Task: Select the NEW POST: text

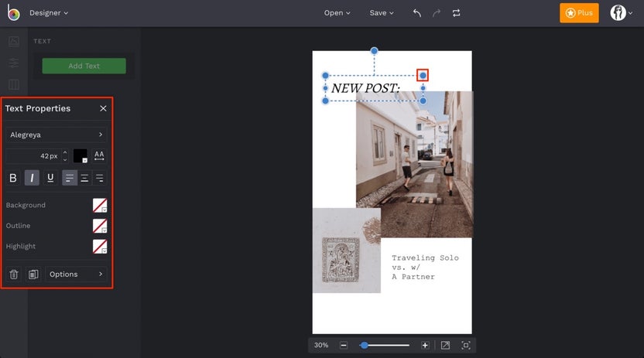Action: pyautogui.click(x=365, y=88)
